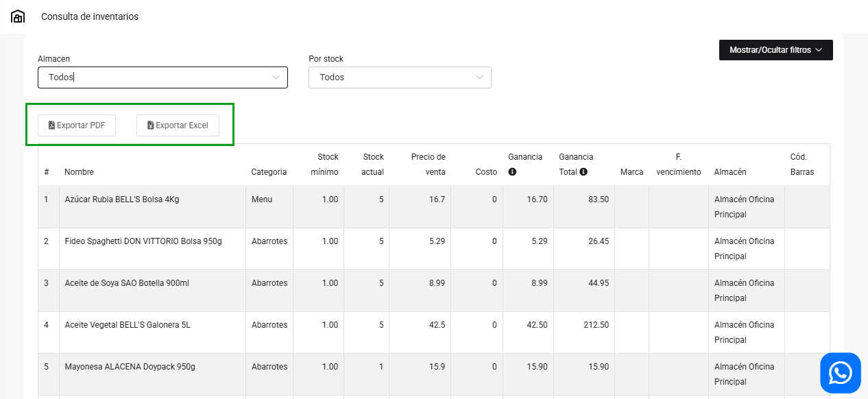Select the Fideo Spaghetti DON VITTORIO row
Viewport: 868px width, 399px height.
tap(143, 241)
